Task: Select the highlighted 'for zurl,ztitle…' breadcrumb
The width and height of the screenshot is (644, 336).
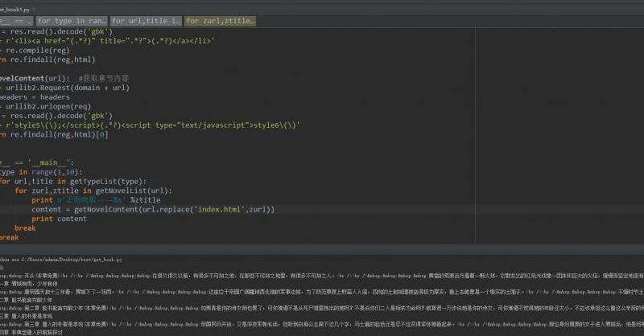Action: pos(220,21)
